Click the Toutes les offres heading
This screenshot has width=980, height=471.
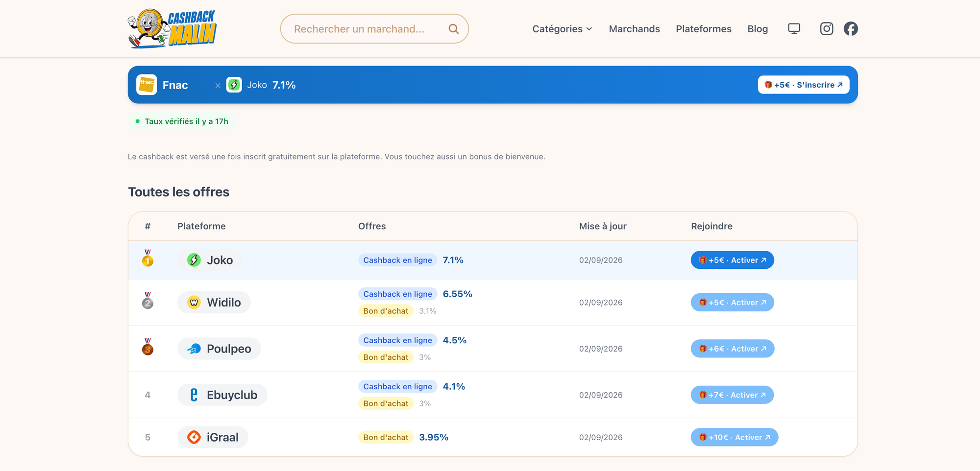coord(178,192)
